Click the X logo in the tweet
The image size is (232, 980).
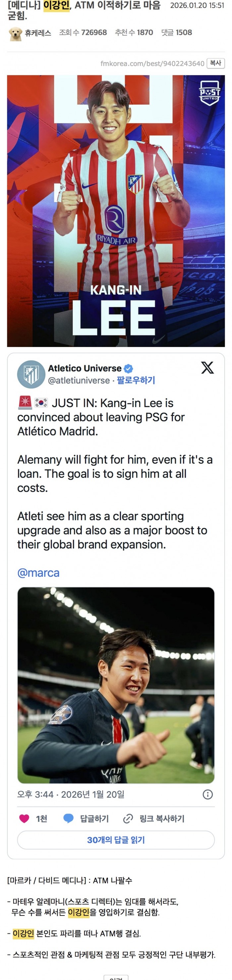click(x=207, y=367)
